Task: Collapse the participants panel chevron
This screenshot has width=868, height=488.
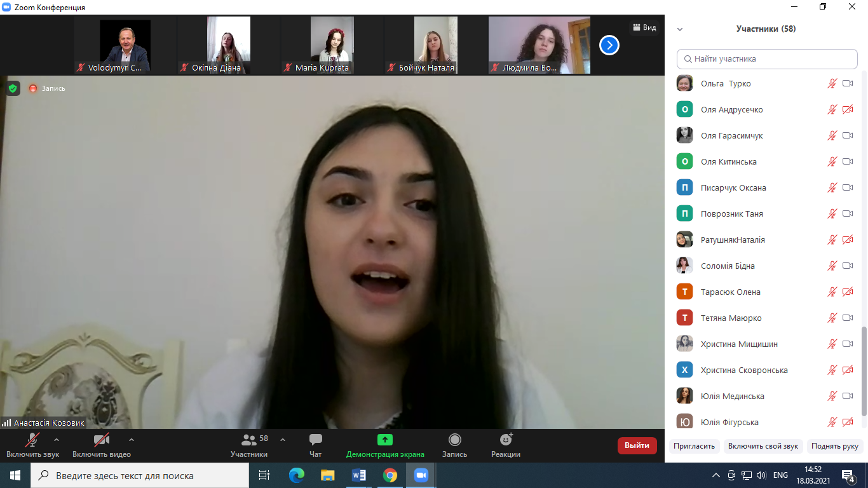Action: (x=680, y=29)
